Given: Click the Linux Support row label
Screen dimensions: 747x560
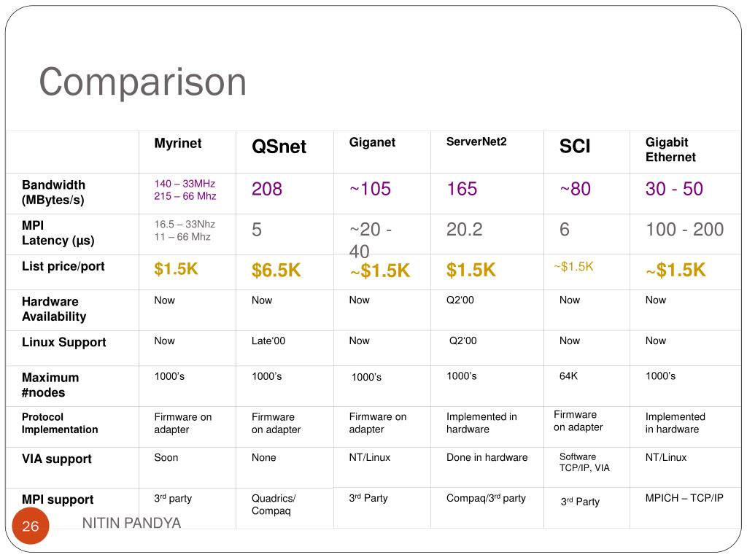Looking at the screenshot, I should click(64, 343).
